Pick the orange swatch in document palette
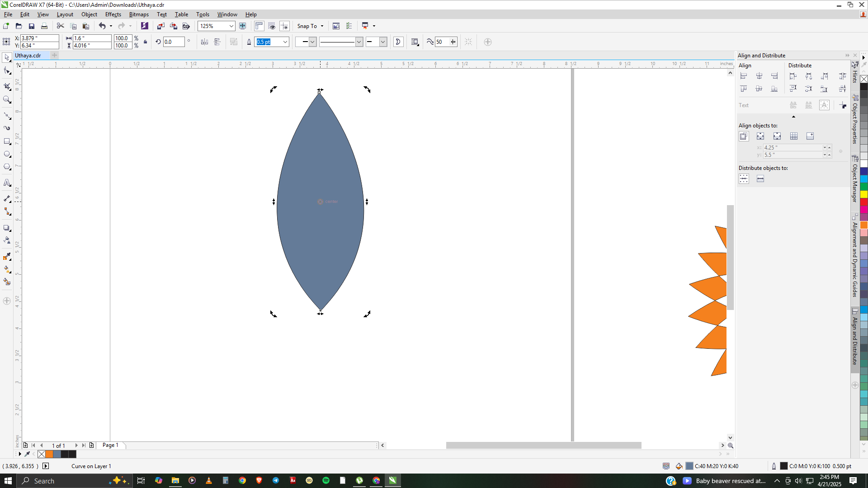This screenshot has width=868, height=488. [x=49, y=454]
